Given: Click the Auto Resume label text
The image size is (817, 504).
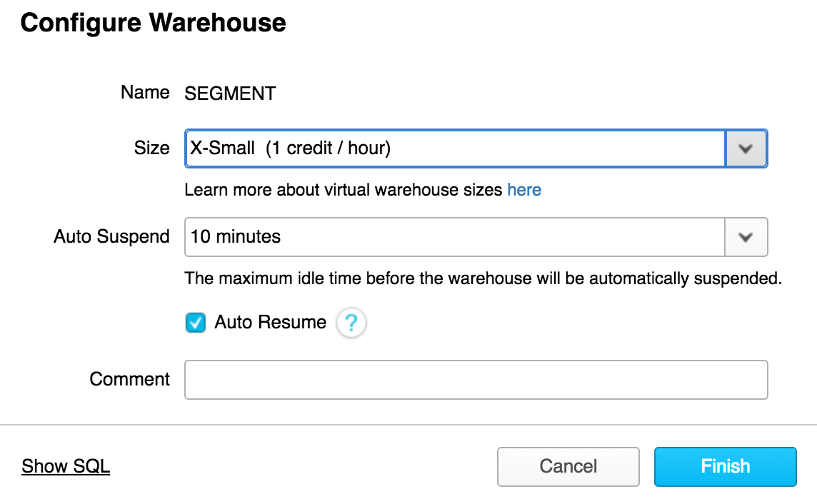Looking at the screenshot, I should click(270, 323).
